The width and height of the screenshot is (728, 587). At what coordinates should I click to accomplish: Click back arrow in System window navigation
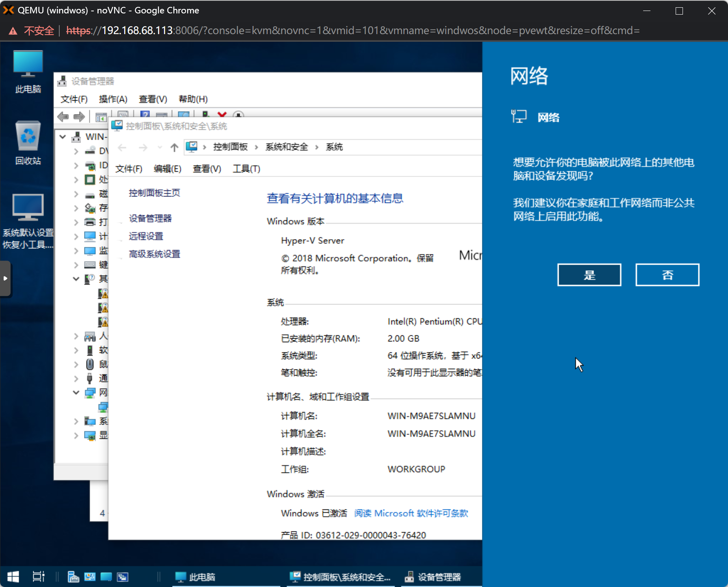click(x=122, y=147)
